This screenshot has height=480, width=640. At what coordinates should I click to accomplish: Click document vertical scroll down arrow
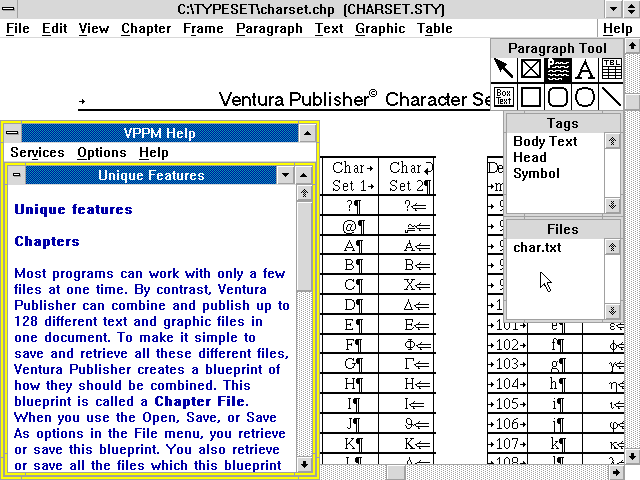click(x=632, y=456)
